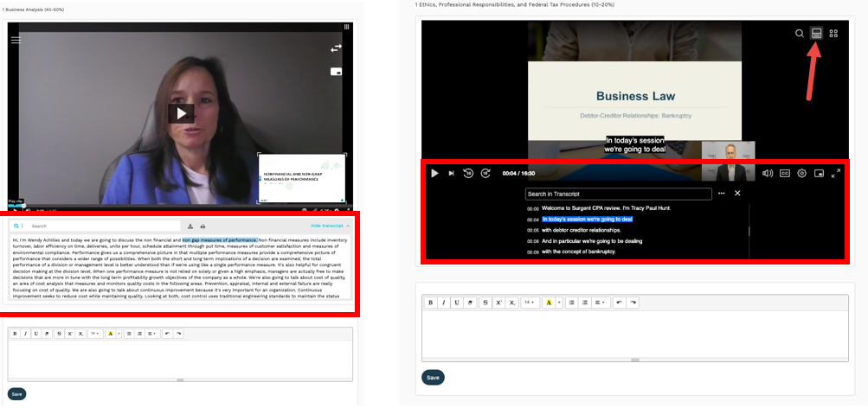Grab resize handle of Business Analysis notes editor
The image size is (868, 408).
(x=180, y=379)
